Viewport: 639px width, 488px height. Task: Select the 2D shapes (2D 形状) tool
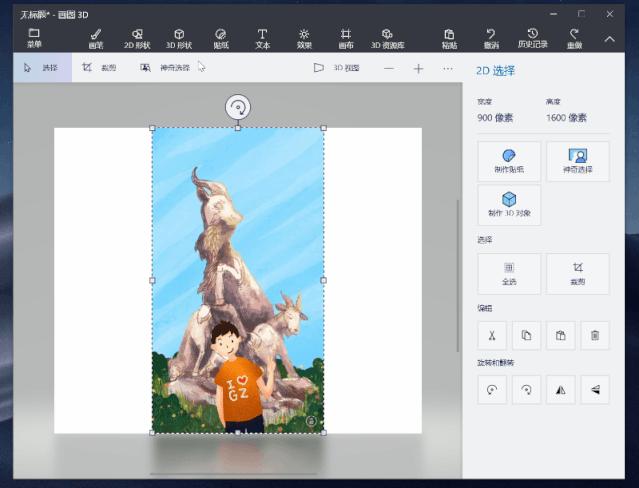point(136,38)
